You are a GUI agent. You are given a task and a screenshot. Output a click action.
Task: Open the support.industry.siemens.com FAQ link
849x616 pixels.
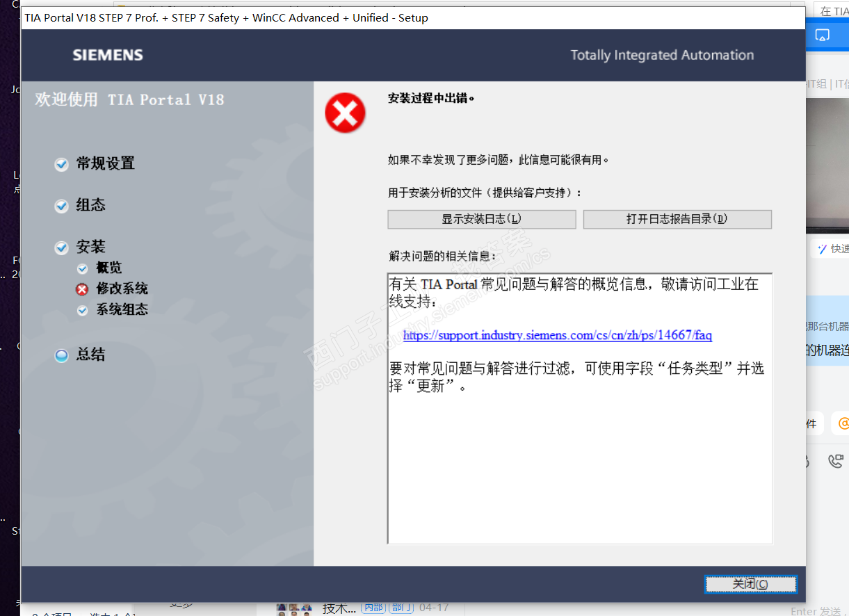557,335
